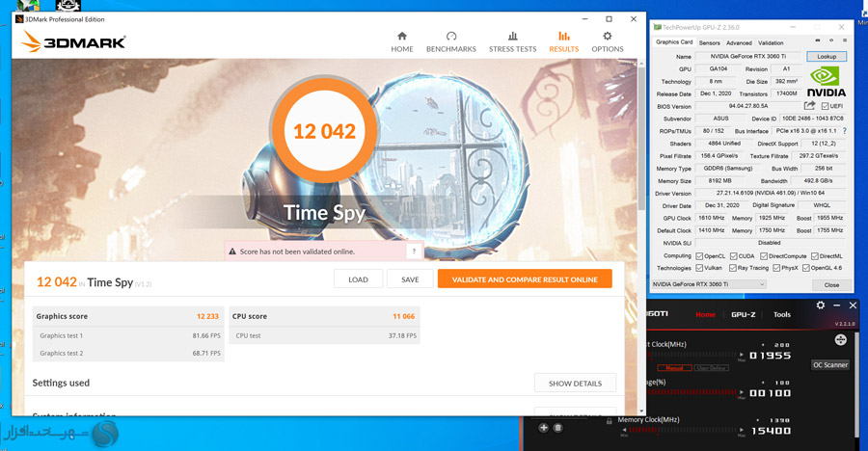The height and width of the screenshot is (451, 868).
Task: Click the Bus Interface question mark in GPU-Z
Action: click(x=844, y=131)
